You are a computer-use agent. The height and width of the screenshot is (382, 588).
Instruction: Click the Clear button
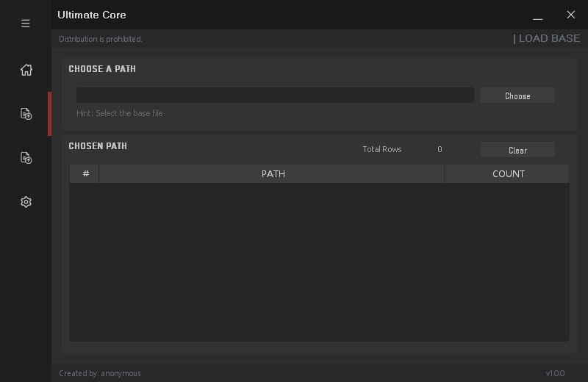click(517, 150)
